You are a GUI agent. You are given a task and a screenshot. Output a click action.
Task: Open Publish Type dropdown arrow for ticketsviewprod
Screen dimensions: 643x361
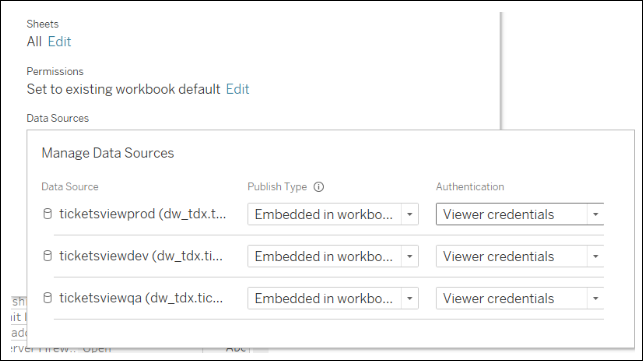410,214
